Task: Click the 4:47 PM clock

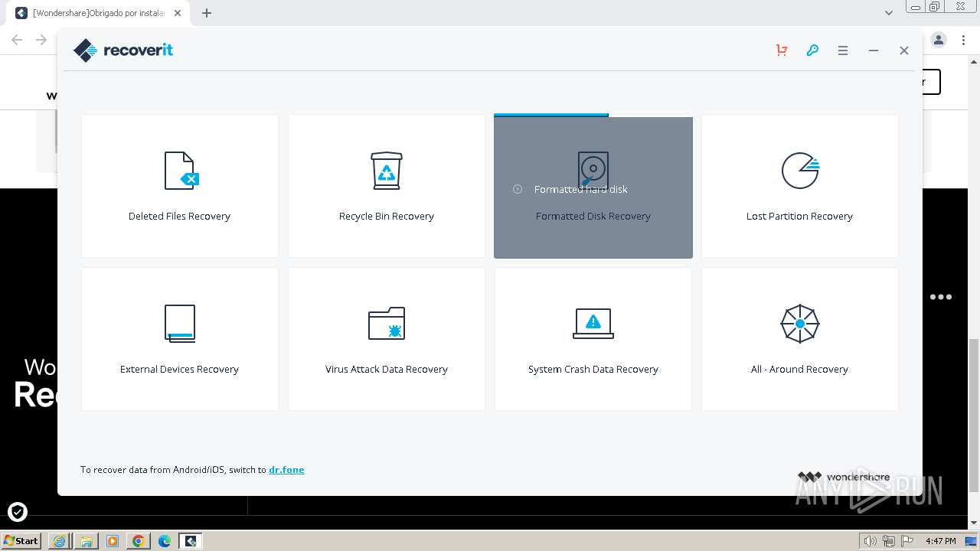Action: point(940,541)
